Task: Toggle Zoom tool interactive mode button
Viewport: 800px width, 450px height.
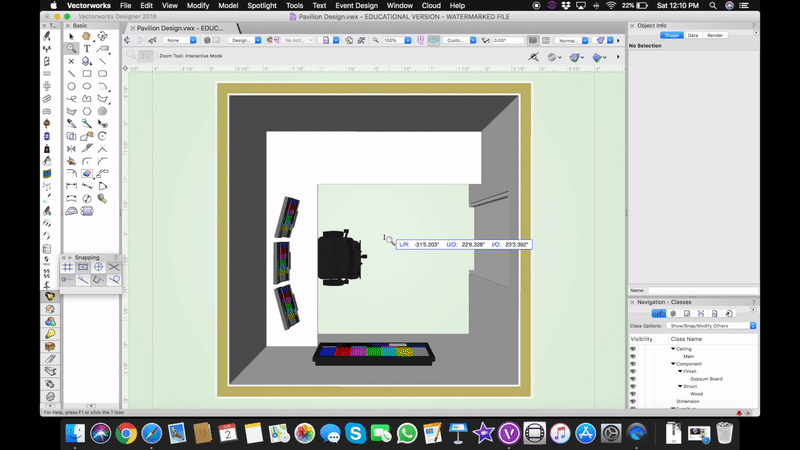Action: pyautogui.click(x=145, y=56)
